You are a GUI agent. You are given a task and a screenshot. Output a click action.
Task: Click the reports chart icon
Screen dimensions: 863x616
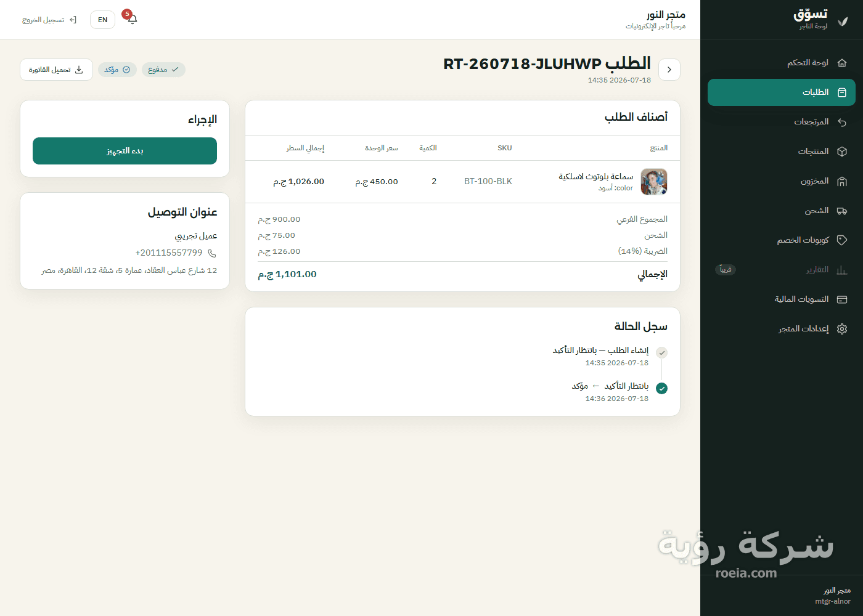(842, 270)
